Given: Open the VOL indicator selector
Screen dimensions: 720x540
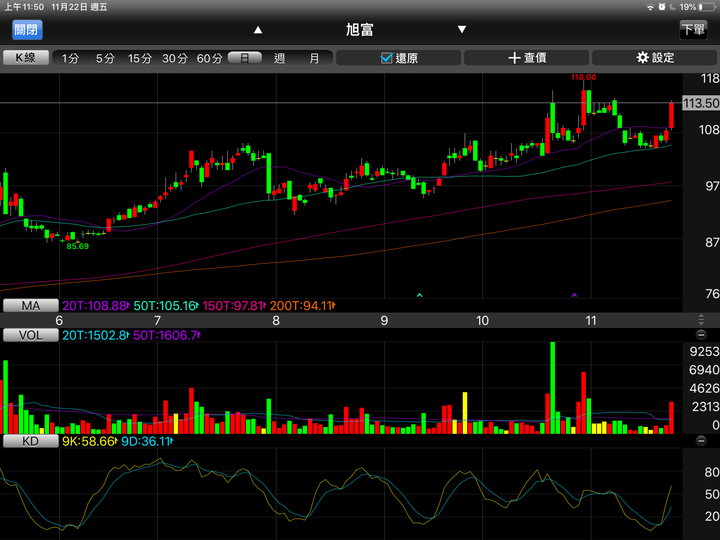Looking at the screenshot, I should click(x=31, y=335).
